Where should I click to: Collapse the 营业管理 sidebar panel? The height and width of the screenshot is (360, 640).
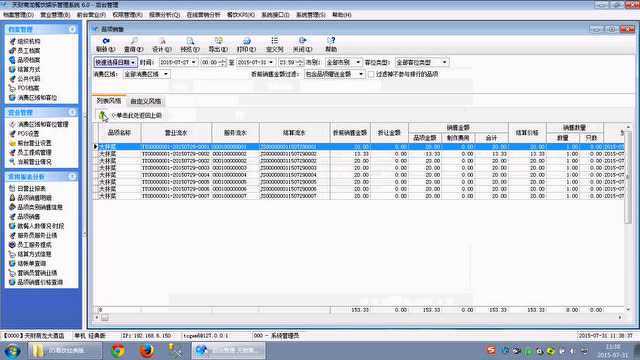tap(72, 112)
